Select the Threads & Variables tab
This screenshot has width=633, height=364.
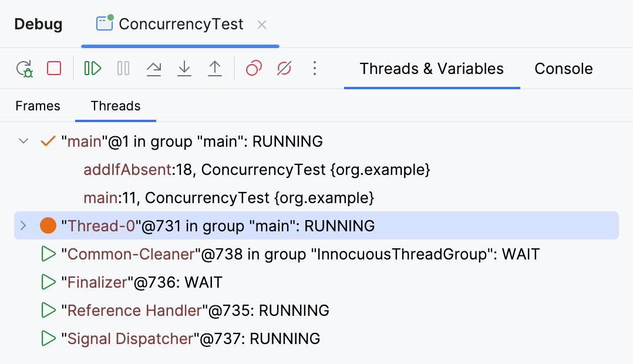[432, 69]
